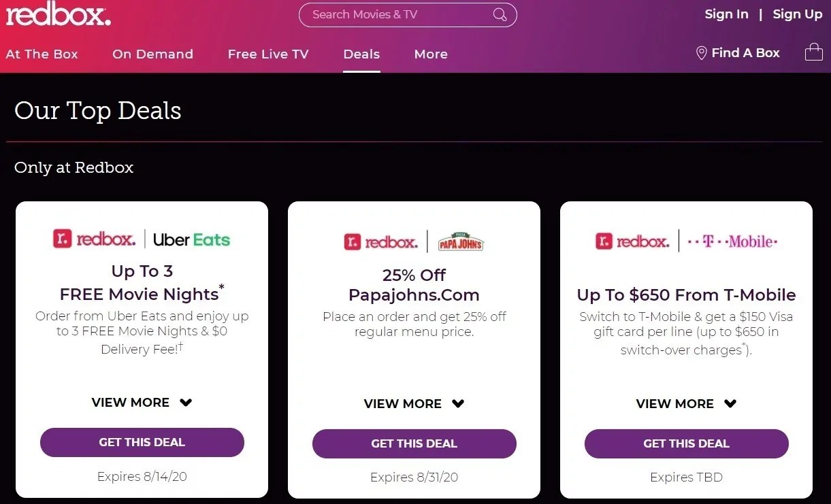Click GET THIS DEAL for the Uber Eats offer
Image resolution: width=831 pixels, height=504 pixels.
[x=142, y=442]
